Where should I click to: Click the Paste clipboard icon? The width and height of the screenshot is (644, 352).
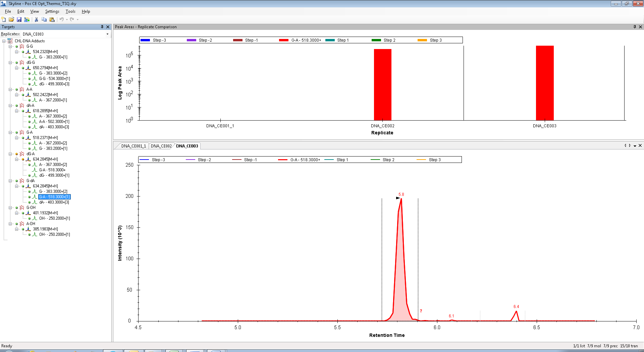coord(52,19)
